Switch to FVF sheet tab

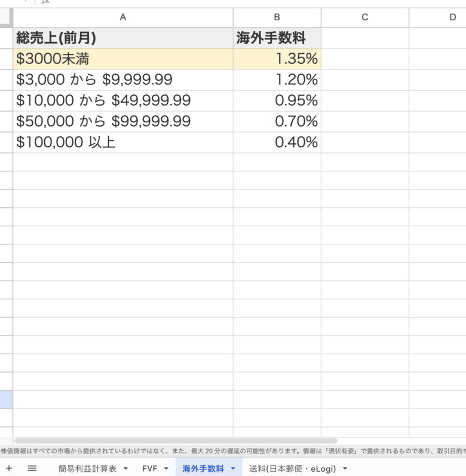click(150, 468)
